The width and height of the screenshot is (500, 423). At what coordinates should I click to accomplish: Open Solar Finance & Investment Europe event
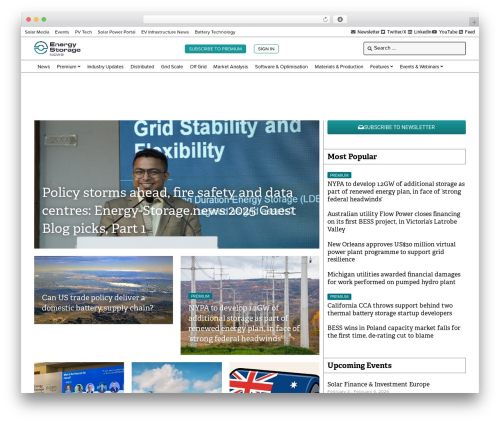[x=378, y=384]
